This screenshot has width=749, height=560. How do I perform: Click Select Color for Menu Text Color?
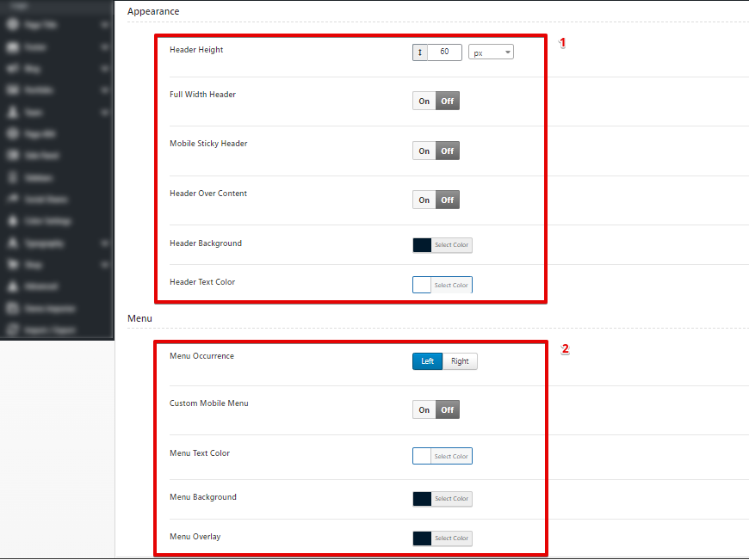point(451,457)
